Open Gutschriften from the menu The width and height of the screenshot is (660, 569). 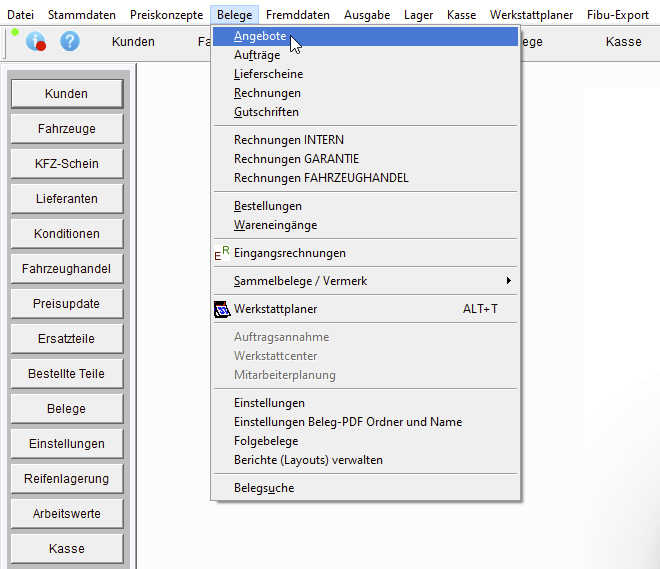pyautogui.click(x=365, y=112)
